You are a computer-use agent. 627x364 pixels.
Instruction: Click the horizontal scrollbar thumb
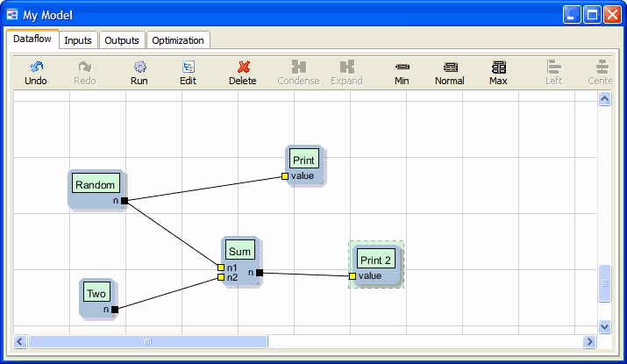click(148, 341)
